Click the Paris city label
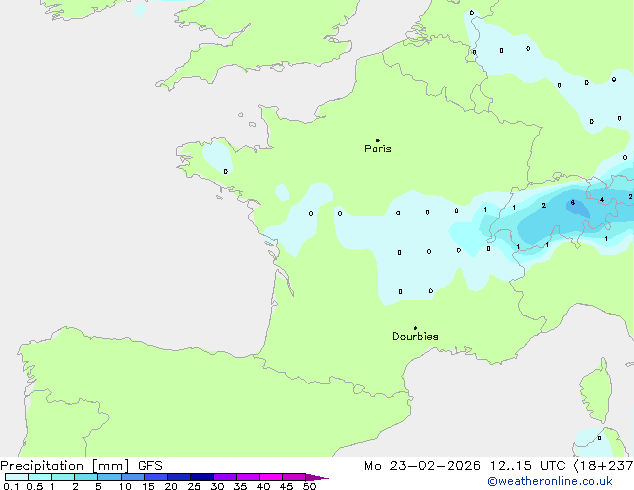 pyautogui.click(x=378, y=149)
